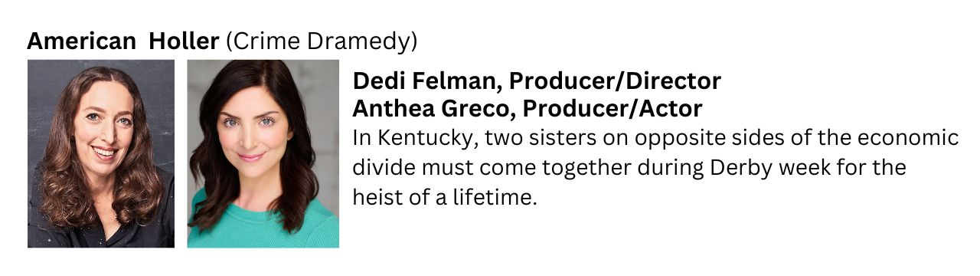Click the bold title word "Holler"
Image resolution: width=980 pixels, height=276 pixels.
point(184,42)
